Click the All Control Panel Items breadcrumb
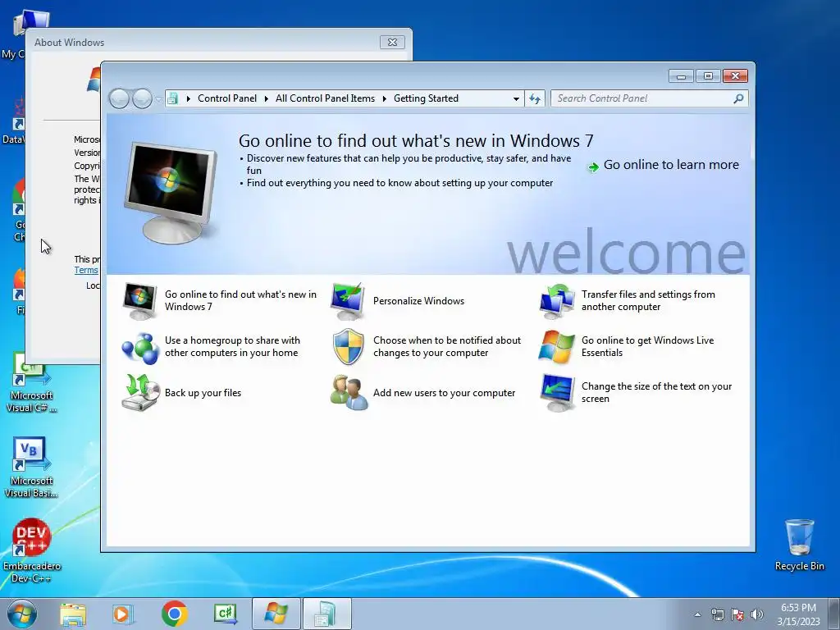Screen dimensions: 840x630 [325, 98]
